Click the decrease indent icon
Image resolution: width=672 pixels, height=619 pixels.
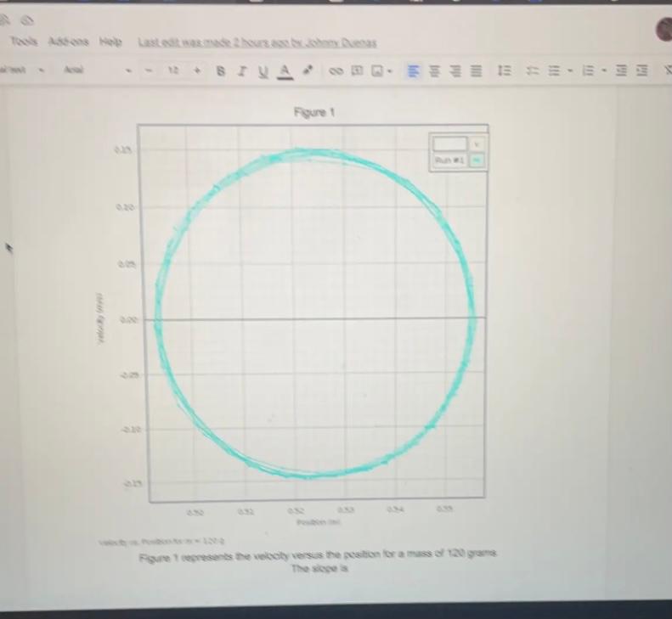[x=621, y=70]
